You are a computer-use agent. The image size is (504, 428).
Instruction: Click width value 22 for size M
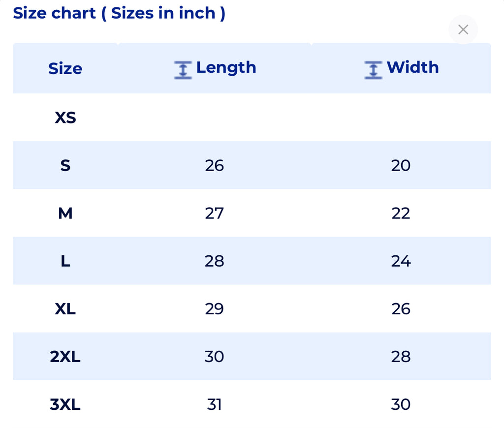[401, 213]
